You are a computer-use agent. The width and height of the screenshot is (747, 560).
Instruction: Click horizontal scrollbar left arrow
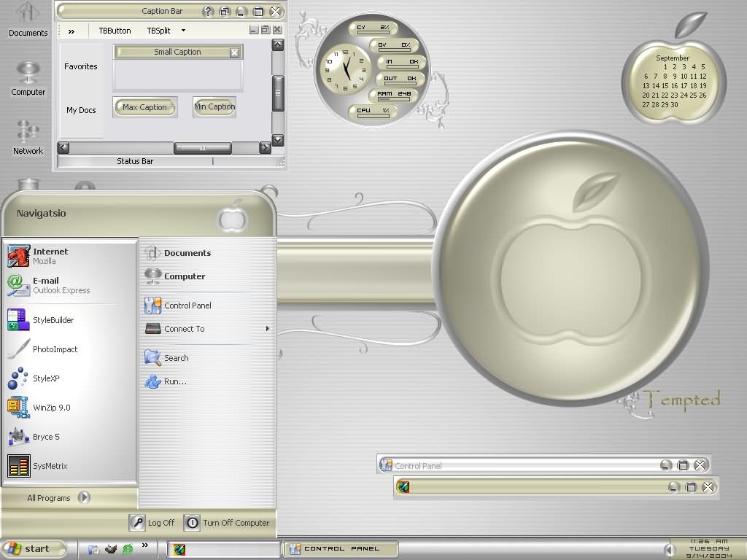click(63, 147)
